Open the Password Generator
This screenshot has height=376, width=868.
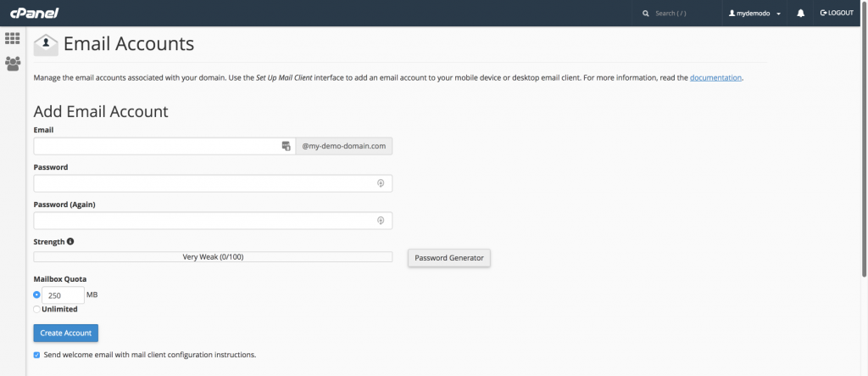coord(449,257)
